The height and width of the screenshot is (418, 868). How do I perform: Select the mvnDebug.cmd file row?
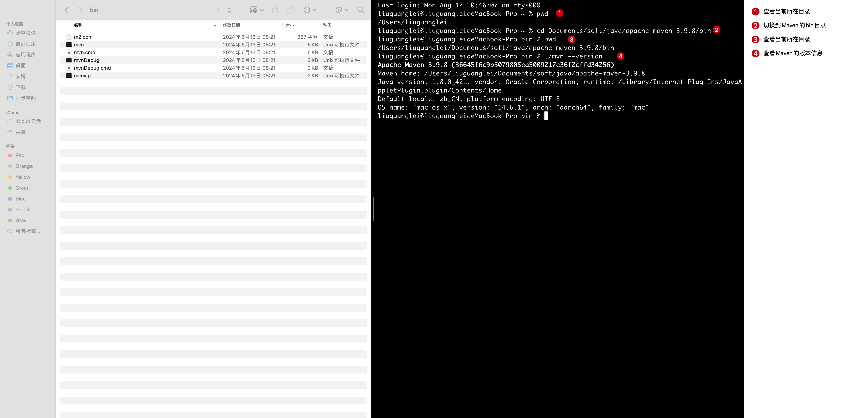pyautogui.click(x=92, y=68)
